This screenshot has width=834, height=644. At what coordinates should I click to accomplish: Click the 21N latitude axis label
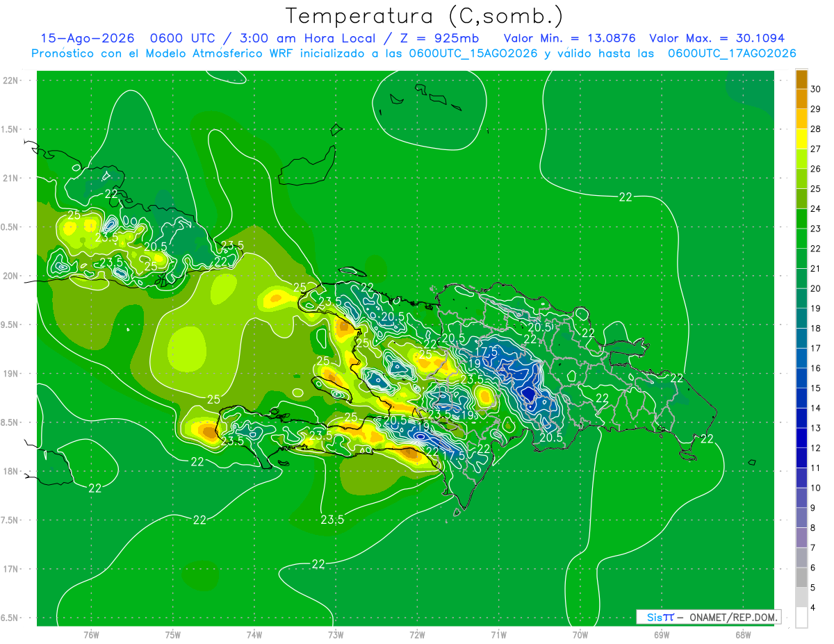pyautogui.click(x=10, y=178)
